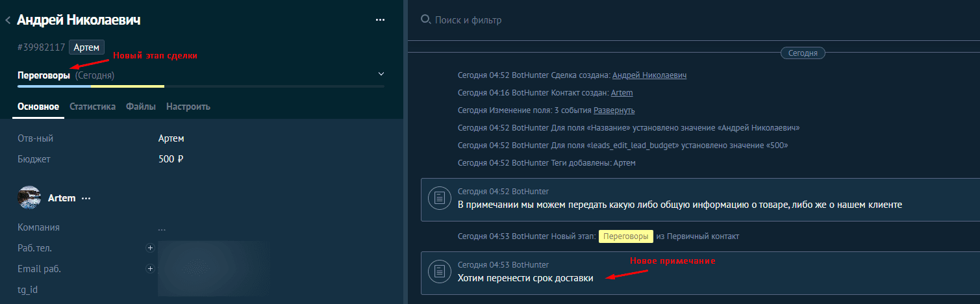Switch to the Статистика tab
The height and width of the screenshot is (304, 980).
click(92, 107)
